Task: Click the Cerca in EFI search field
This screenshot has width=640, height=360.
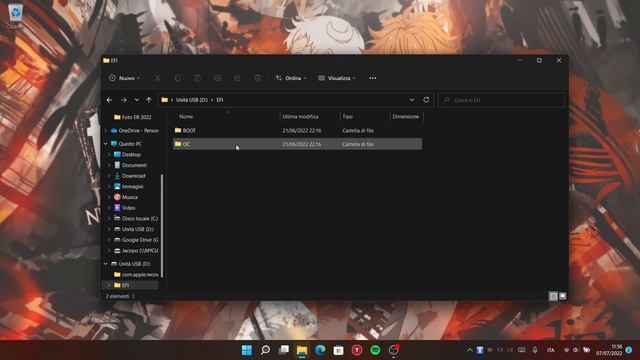Action: tap(502, 100)
